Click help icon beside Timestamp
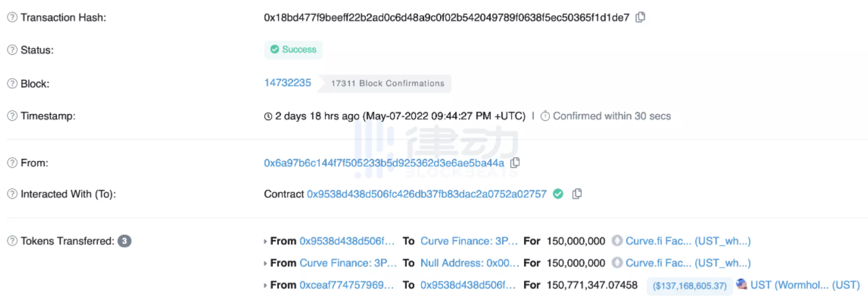 coord(12,116)
